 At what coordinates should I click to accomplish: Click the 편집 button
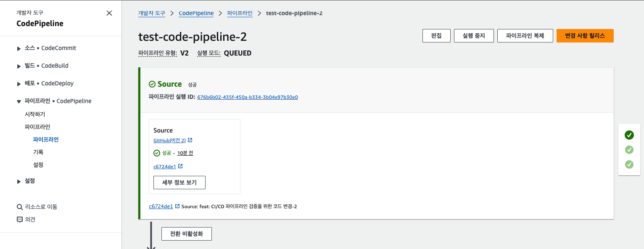[436, 36]
